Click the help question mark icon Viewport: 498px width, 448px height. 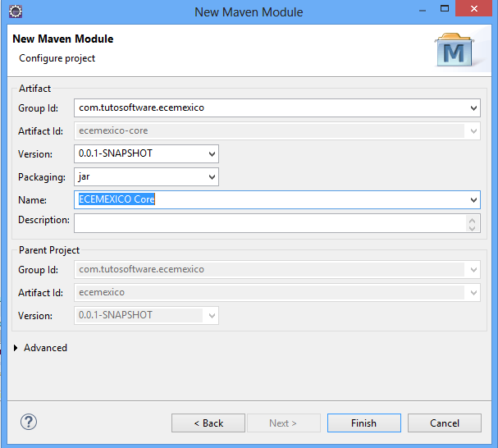(x=29, y=422)
